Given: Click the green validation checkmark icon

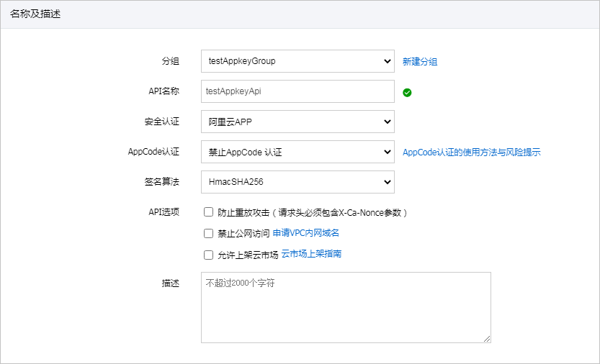Looking at the screenshot, I should click(407, 93).
